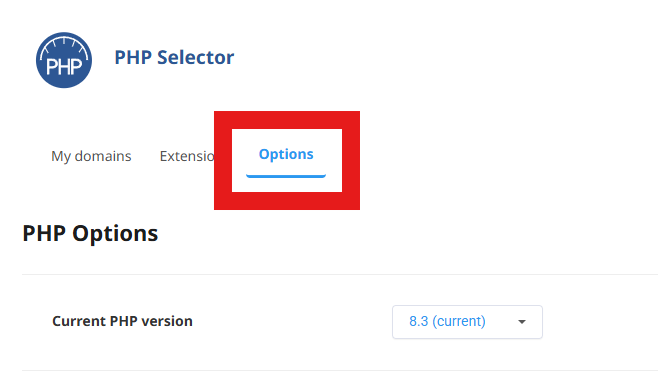
Task: Click the divider line below PHP Options
Action: 340,275
